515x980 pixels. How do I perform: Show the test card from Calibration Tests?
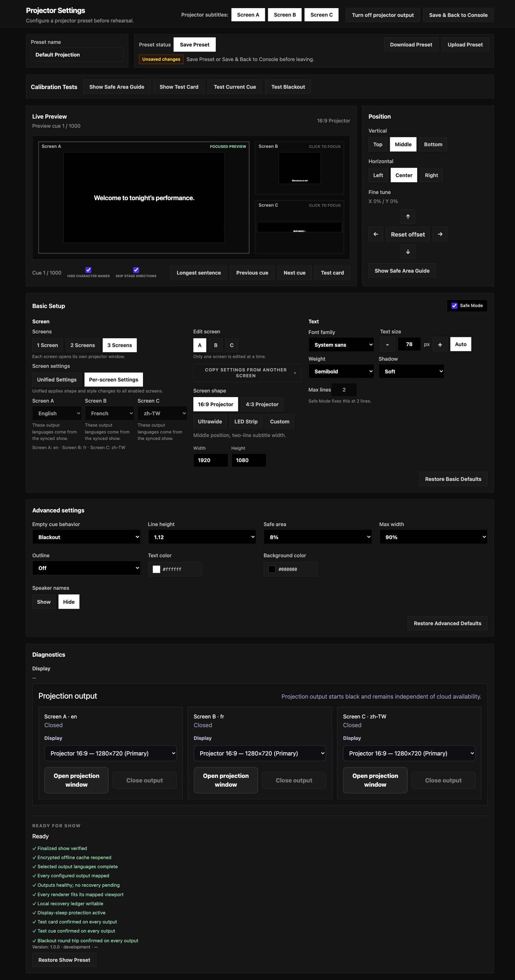tap(179, 87)
